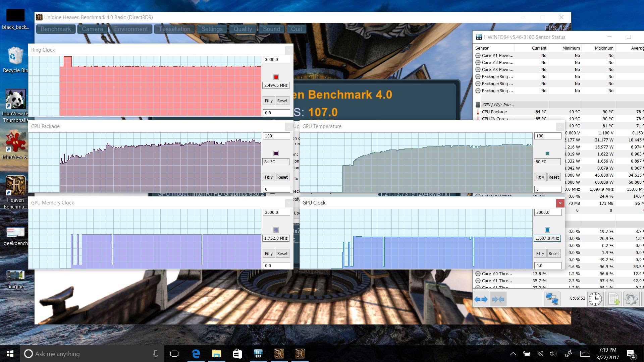Close the GPU Clock graph window

point(560,203)
